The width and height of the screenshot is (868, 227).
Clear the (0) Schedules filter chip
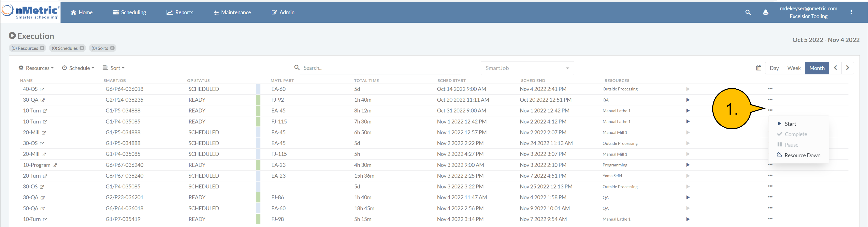[x=82, y=48]
